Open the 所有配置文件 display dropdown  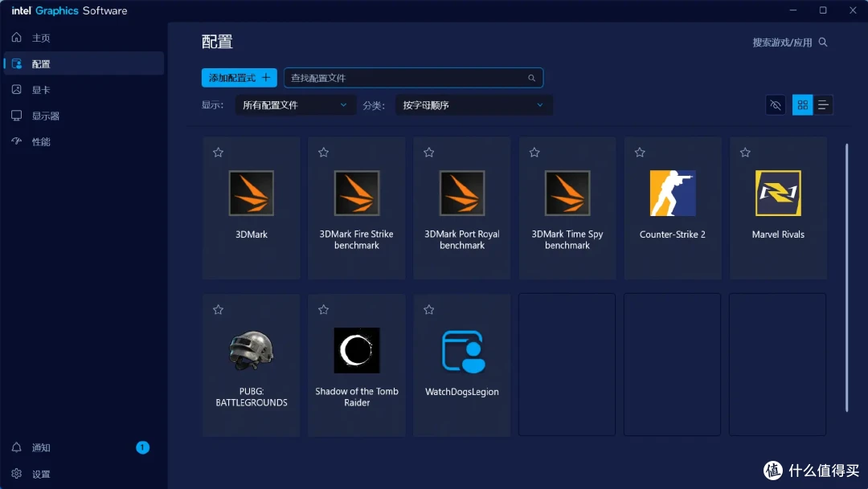point(294,105)
